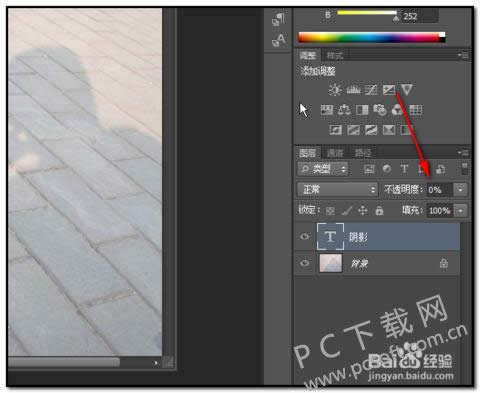The width and height of the screenshot is (480, 393).
Task: Toggle lock transparent pixels
Action: click(x=330, y=211)
